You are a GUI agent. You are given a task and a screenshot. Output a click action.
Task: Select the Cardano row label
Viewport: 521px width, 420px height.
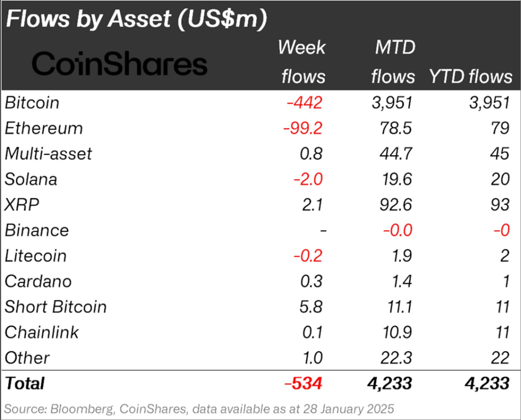coord(38,281)
